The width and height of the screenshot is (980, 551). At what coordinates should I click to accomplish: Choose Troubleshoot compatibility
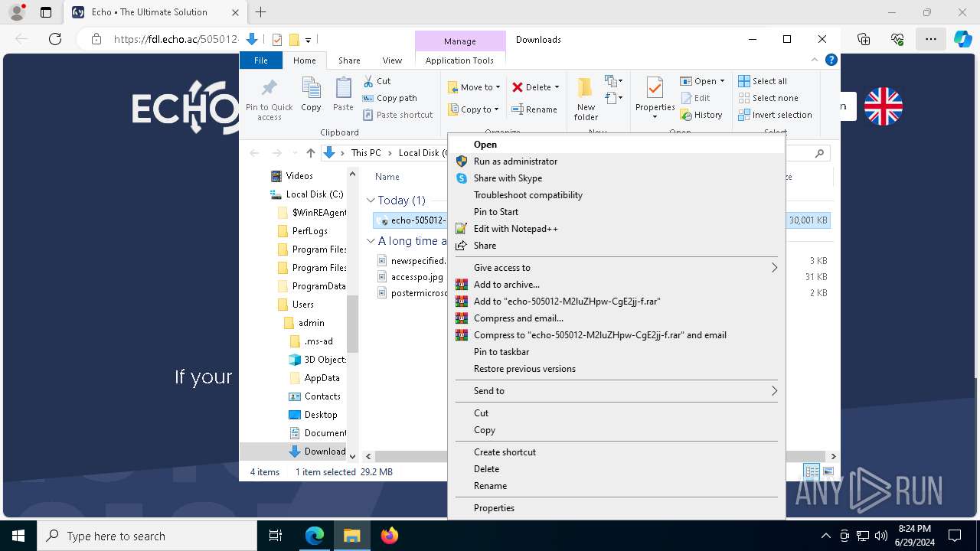pos(616,195)
